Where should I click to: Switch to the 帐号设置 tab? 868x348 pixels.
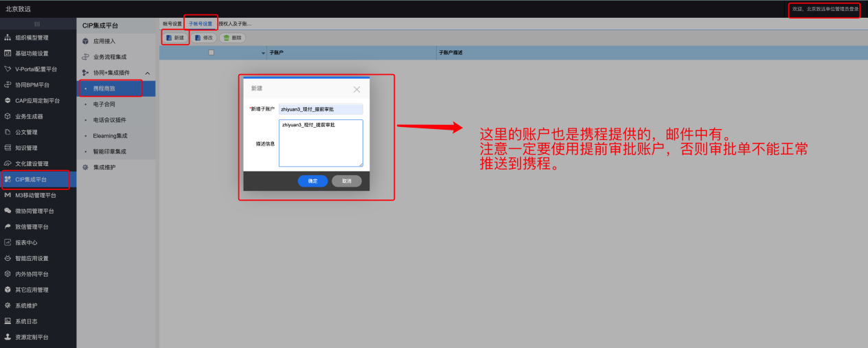pos(172,23)
